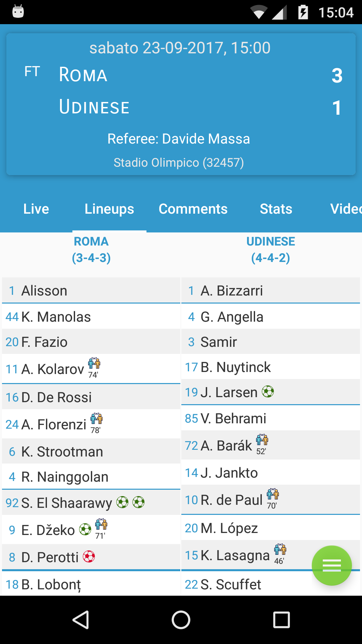Tap the goal ball icon beside J. Larsen
This screenshot has width=362, height=644.
pyautogui.click(x=268, y=391)
